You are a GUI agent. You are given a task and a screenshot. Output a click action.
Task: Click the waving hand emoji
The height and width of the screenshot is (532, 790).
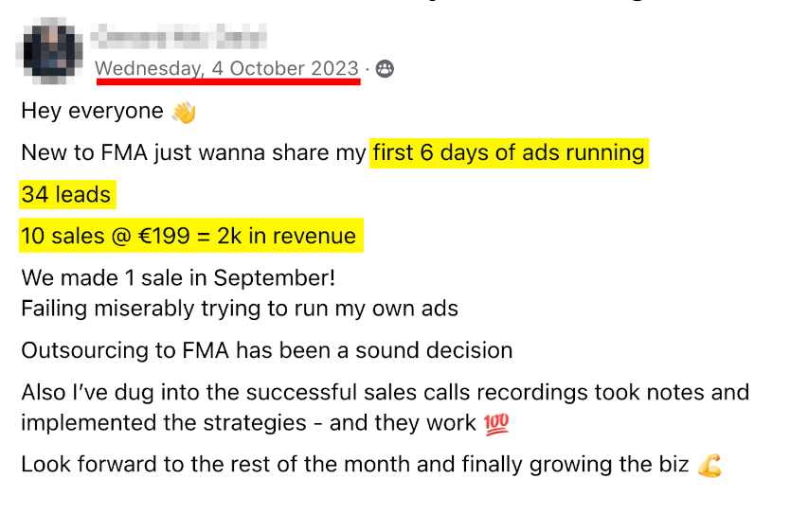pos(184,112)
